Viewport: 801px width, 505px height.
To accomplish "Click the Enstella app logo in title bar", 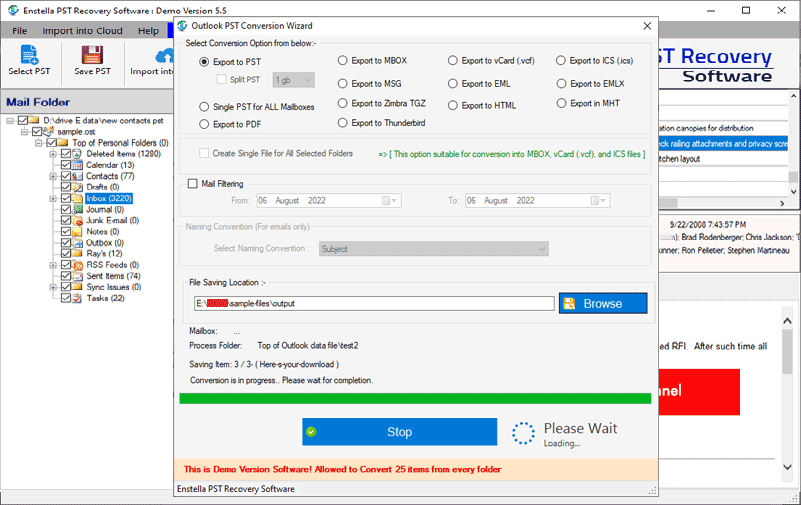I will [x=12, y=10].
